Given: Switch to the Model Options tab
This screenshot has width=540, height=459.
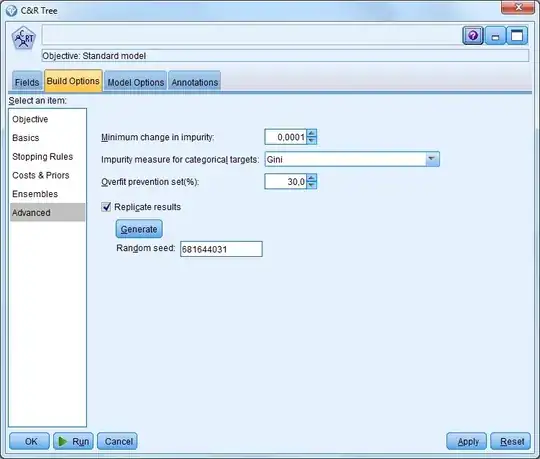Looking at the screenshot, I should coord(136,82).
